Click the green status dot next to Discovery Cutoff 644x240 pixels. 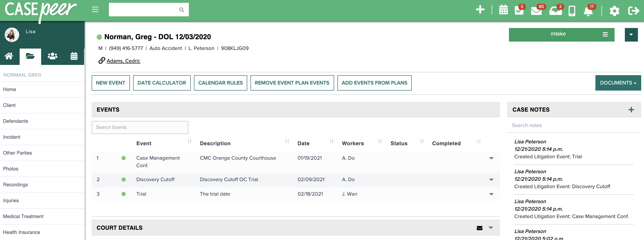click(x=124, y=179)
